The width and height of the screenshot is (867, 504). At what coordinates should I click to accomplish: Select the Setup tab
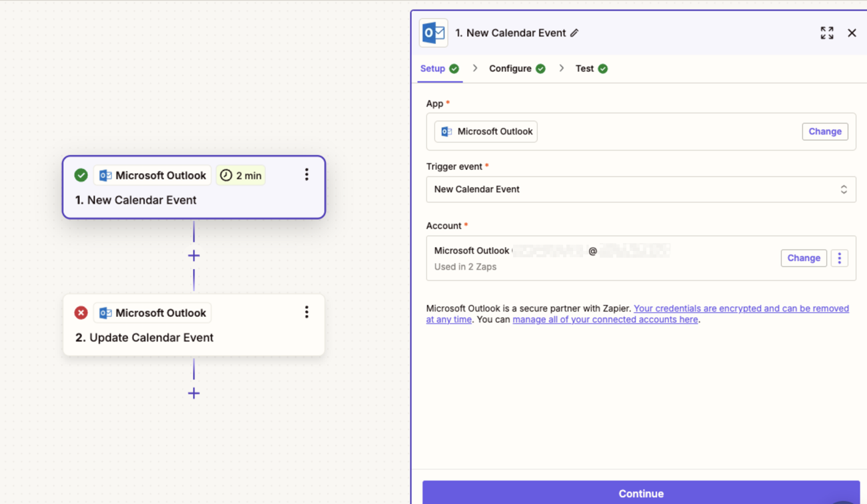click(433, 69)
